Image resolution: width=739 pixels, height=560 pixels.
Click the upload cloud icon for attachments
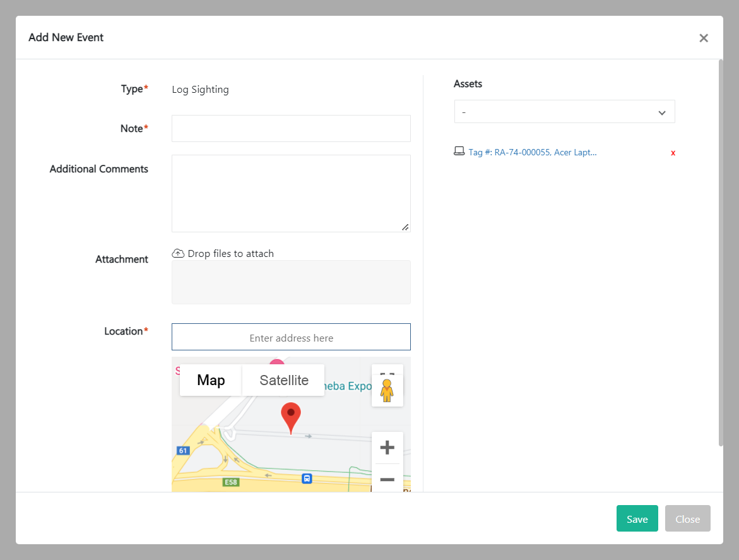click(178, 253)
